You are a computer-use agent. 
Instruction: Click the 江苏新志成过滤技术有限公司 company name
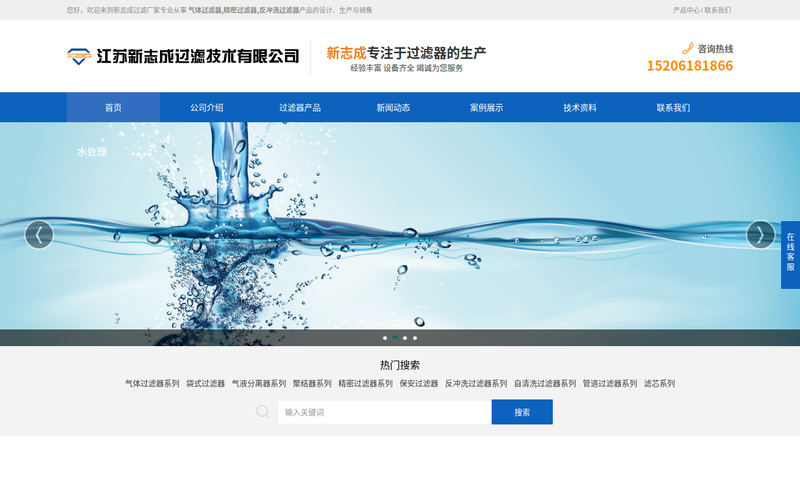(198, 56)
